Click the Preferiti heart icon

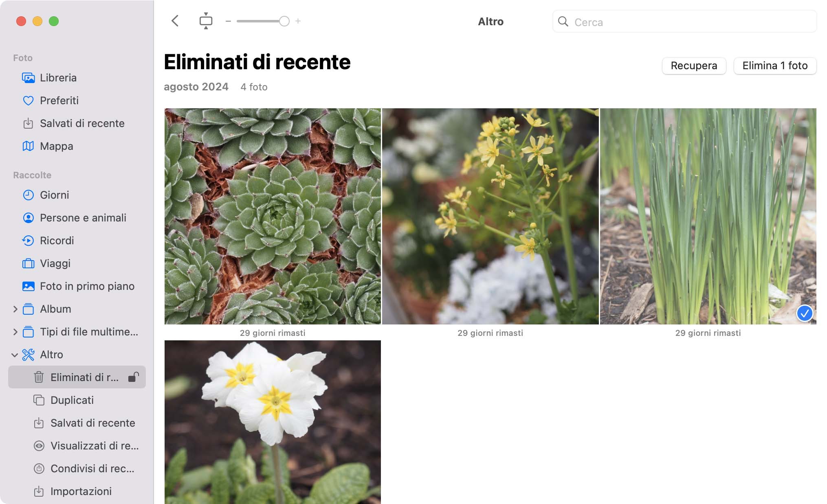click(x=28, y=100)
